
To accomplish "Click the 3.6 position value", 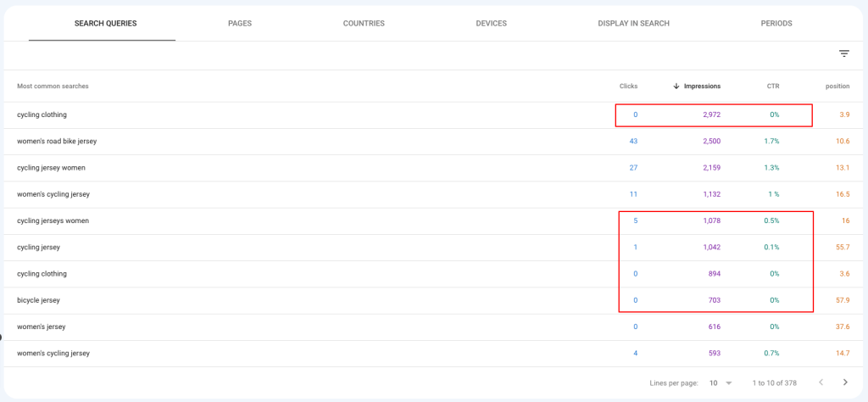I will coord(844,274).
